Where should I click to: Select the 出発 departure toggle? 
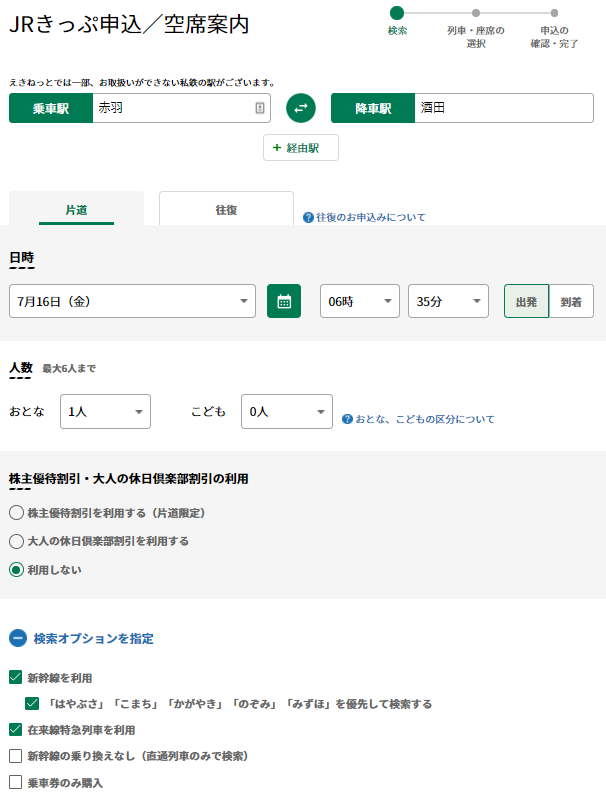click(x=526, y=301)
